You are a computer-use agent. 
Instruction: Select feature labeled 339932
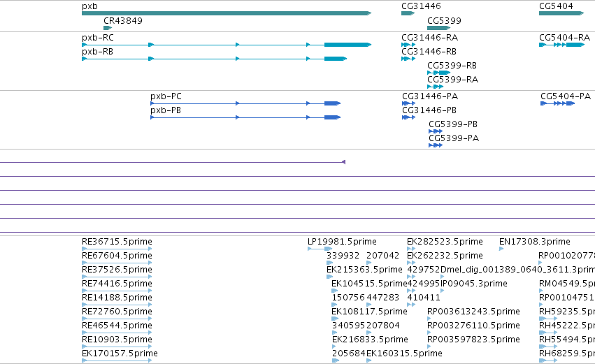click(x=343, y=256)
